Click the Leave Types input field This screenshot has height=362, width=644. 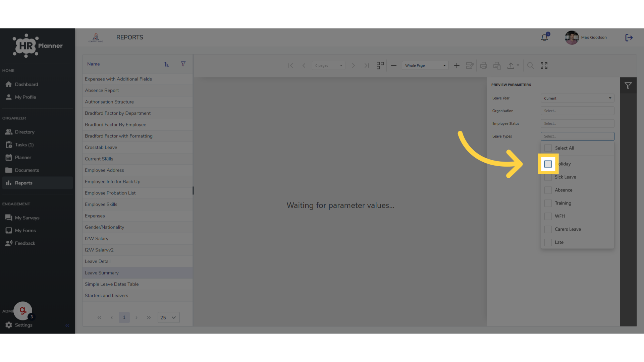(x=577, y=136)
